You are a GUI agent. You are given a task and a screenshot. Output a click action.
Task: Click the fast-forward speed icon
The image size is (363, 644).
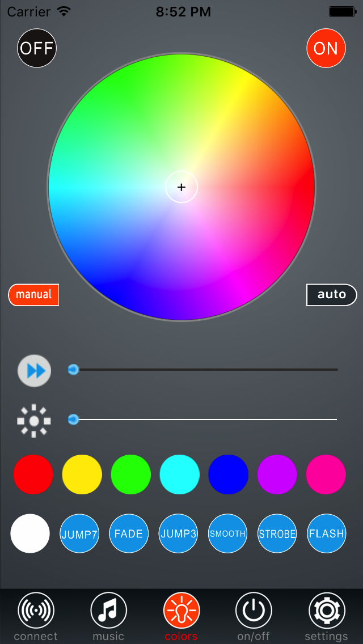pyautogui.click(x=35, y=371)
